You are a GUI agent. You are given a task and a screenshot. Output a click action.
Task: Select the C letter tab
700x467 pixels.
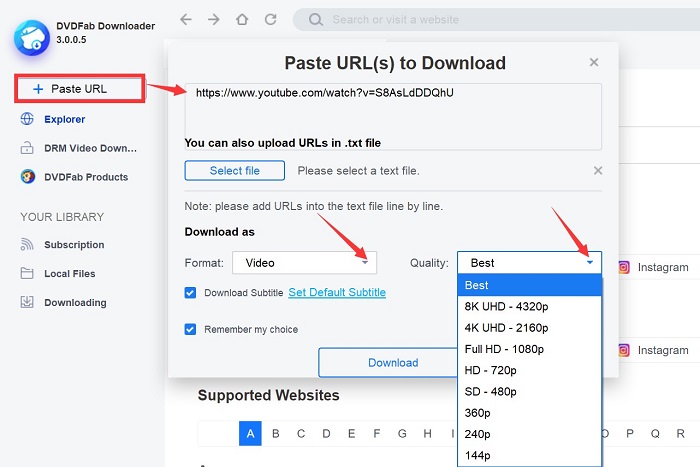(x=301, y=434)
